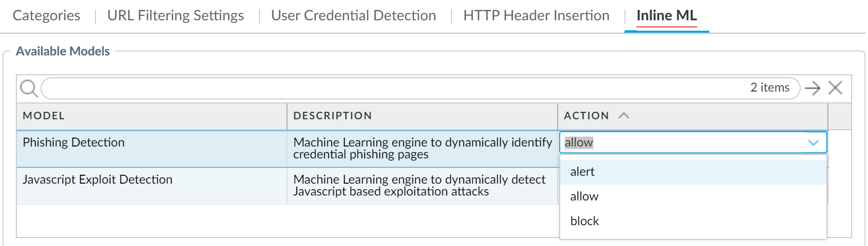
Task: Click the X icon to clear search
Action: point(835,88)
